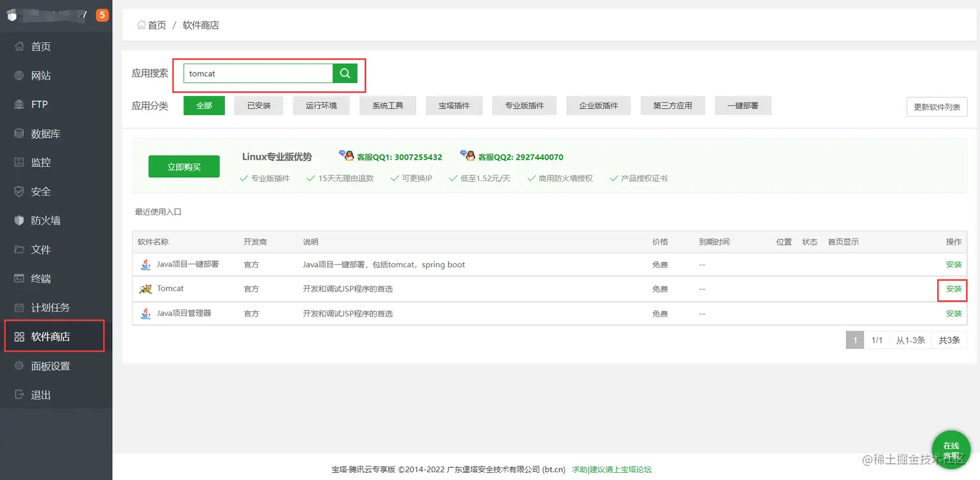Click the Java项目管理器 name text

(x=184, y=313)
